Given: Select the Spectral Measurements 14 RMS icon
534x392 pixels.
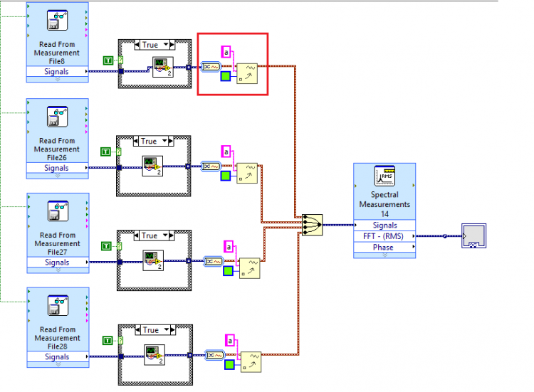Looking at the screenshot, I should click(384, 176).
